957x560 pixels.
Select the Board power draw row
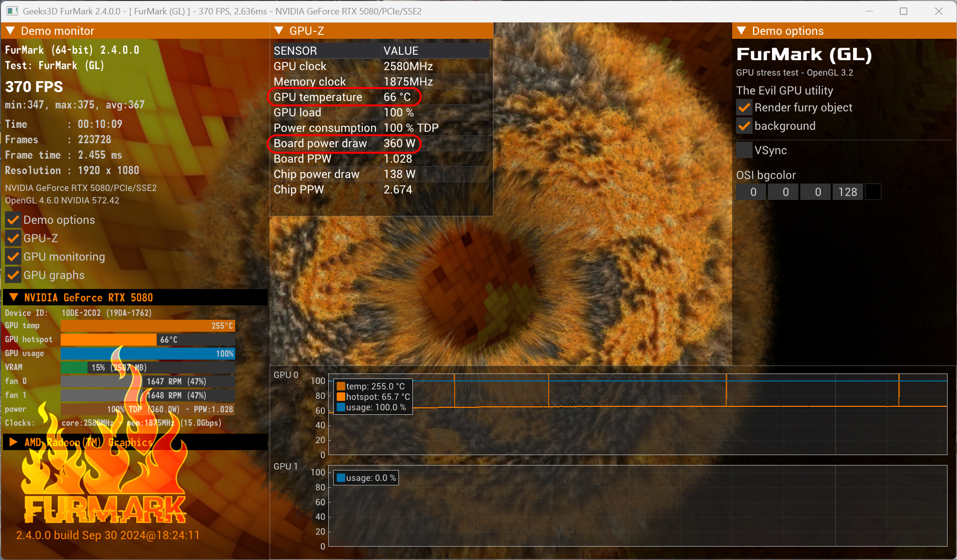pyautogui.click(x=381, y=143)
